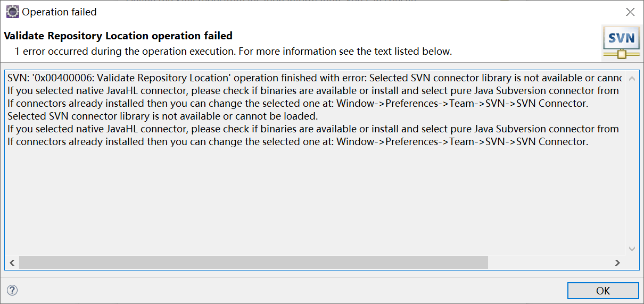Click the SVN logo icon

[621, 41]
